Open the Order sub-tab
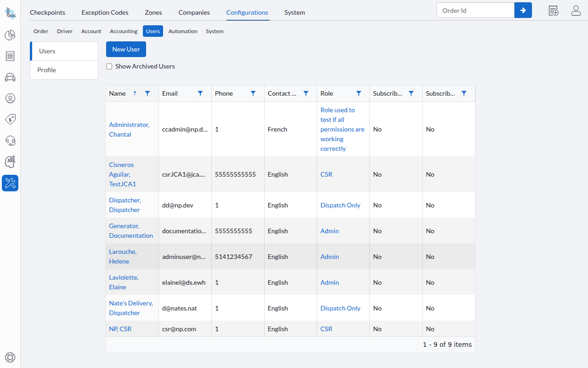This screenshot has height=368, width=588. [x=41, y=31]
